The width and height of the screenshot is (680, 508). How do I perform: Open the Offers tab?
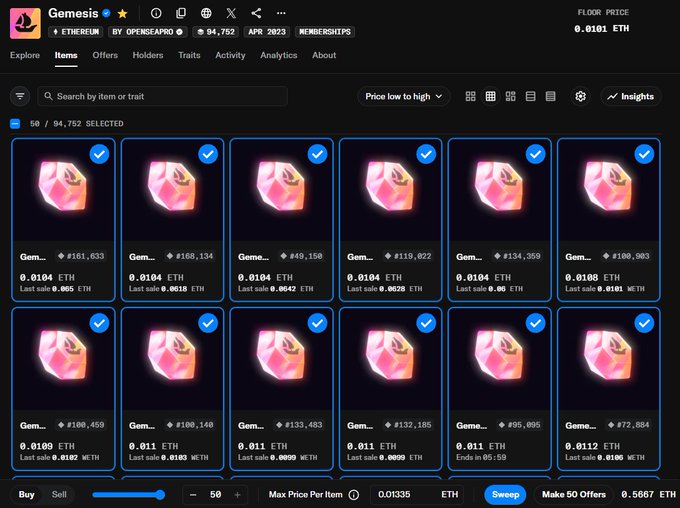pyautogui.click(x=105, y=55)
